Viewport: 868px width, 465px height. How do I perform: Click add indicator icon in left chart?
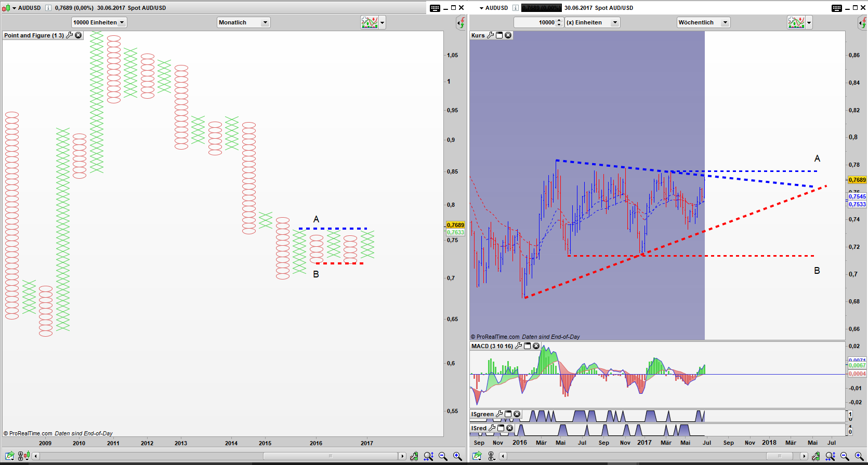click(x=370, y=22)
